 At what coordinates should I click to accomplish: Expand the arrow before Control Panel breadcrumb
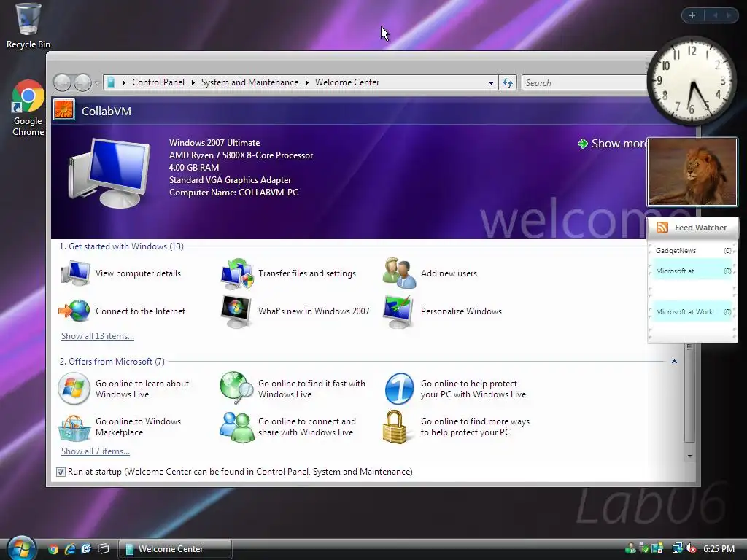124,83
